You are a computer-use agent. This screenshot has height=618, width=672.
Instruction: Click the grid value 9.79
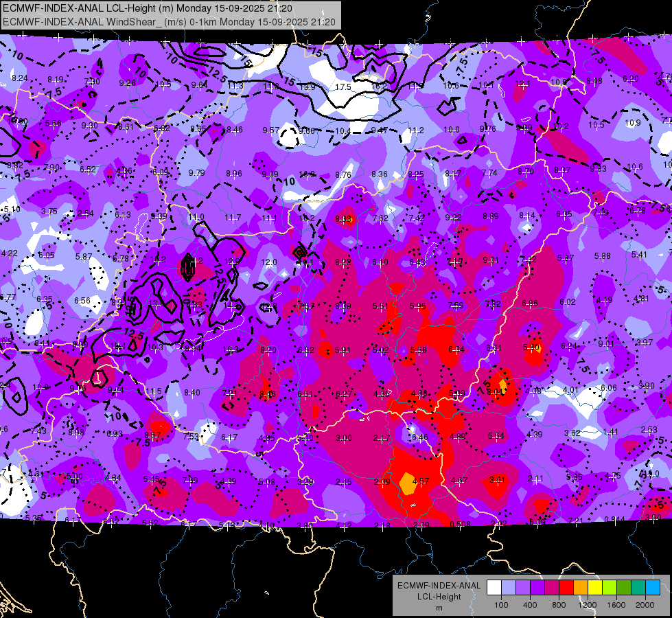197,173
